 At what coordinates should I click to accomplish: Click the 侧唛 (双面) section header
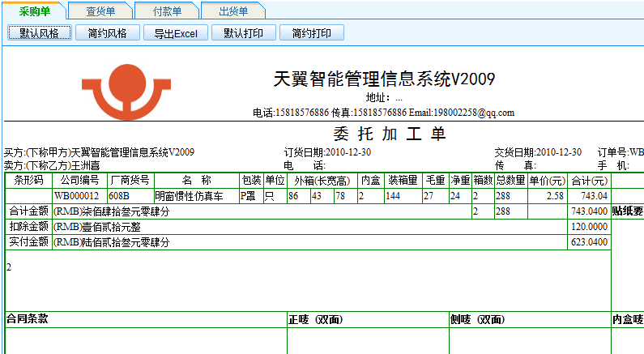pos(478,319)
